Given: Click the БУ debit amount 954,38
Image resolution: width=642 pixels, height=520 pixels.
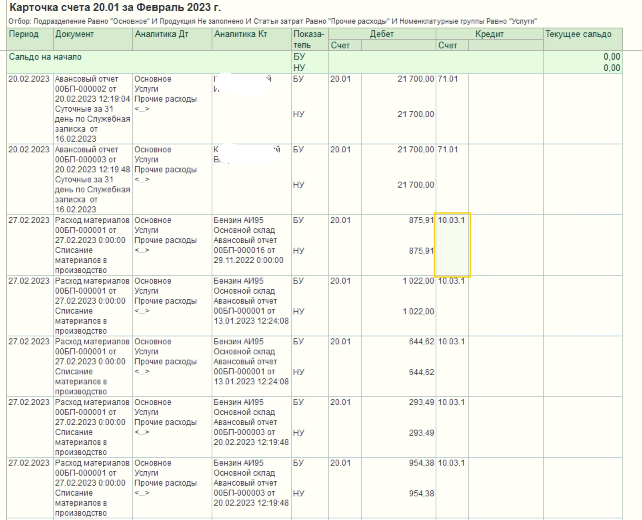Looking at the screenshot, I should click(418, 463).
